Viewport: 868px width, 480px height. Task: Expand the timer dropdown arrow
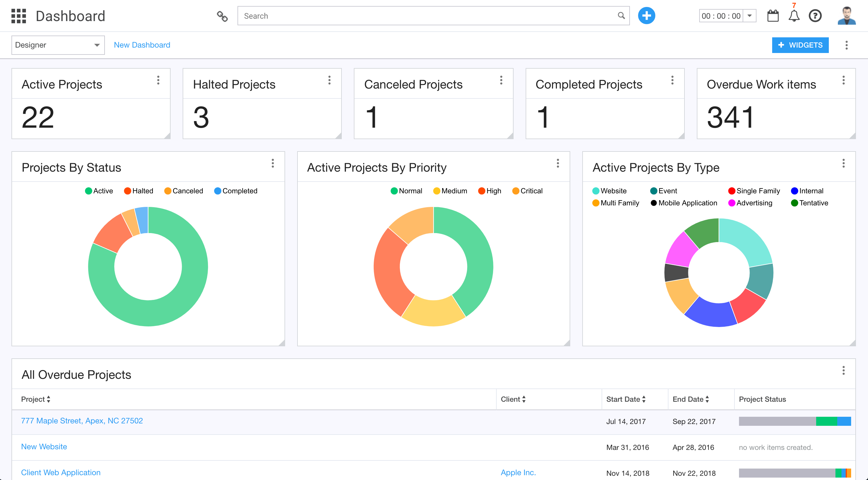749,16
